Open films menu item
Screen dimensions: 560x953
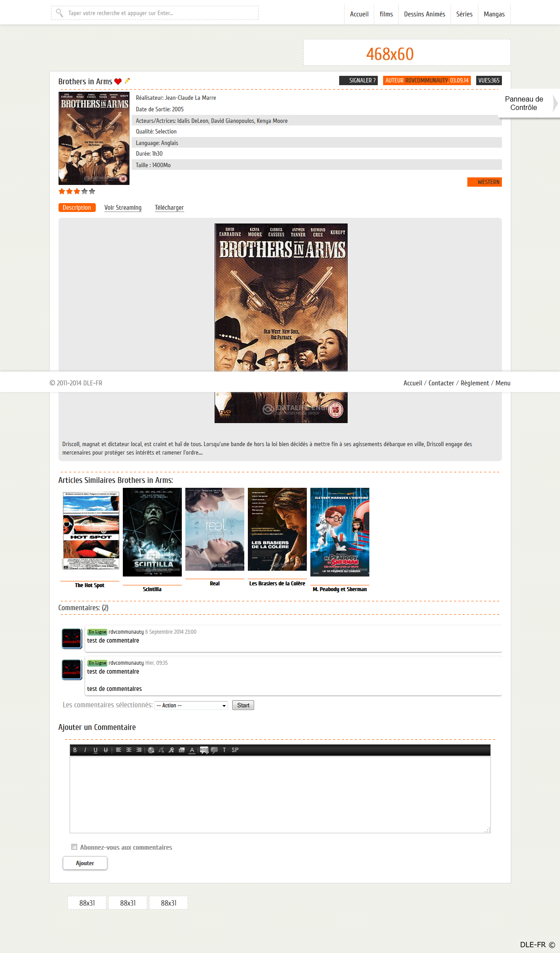(386, 14)
